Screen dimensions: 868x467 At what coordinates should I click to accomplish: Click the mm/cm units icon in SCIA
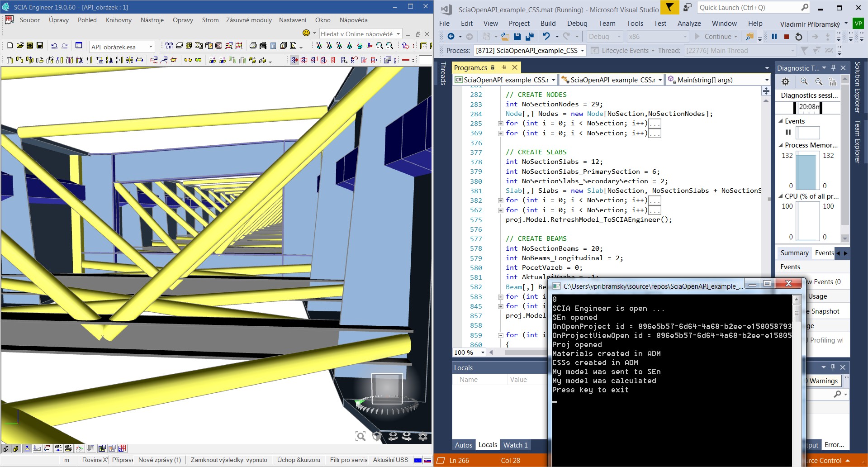click(x=169, y=46)
